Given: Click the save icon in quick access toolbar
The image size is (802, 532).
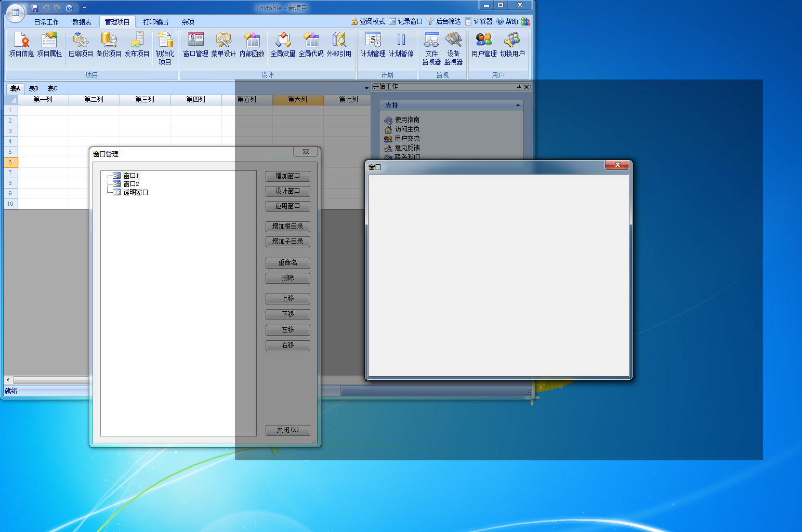Looking at the screenshot, I should click(x=35, y=8).
